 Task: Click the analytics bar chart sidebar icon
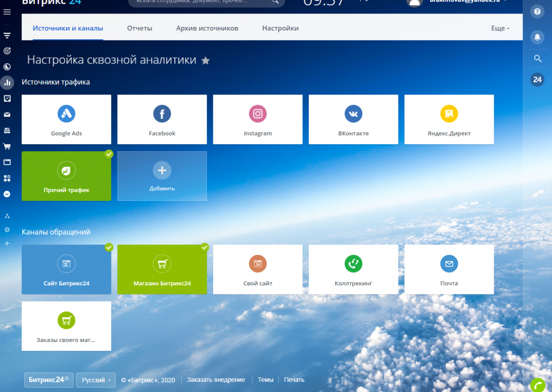(7, 83)
